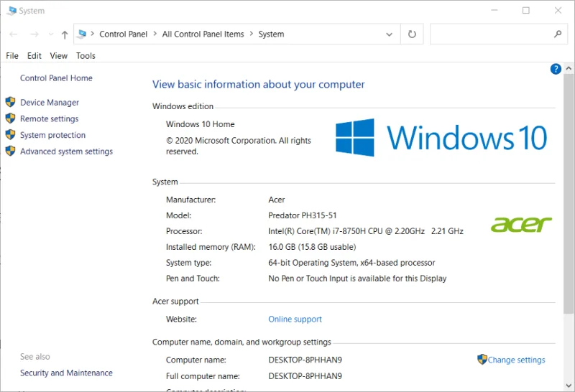
Task: Click the Windows 10 logo
Action: coord(441,137)
